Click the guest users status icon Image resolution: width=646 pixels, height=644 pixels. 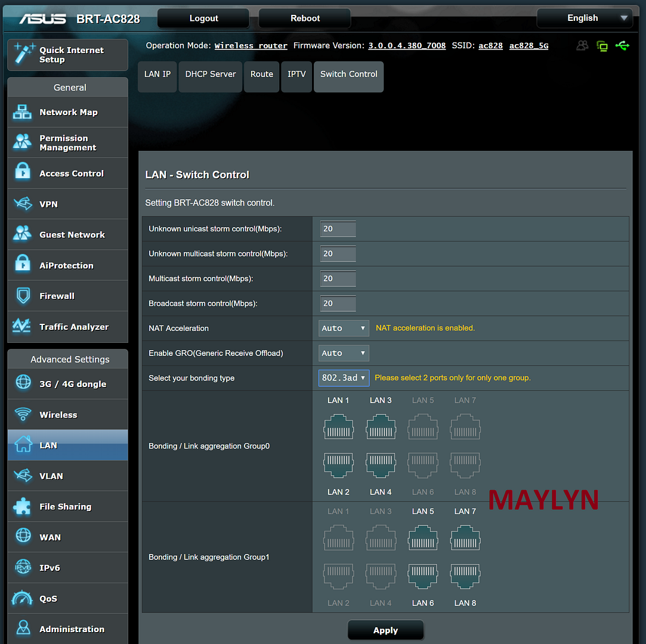(582, 46)
